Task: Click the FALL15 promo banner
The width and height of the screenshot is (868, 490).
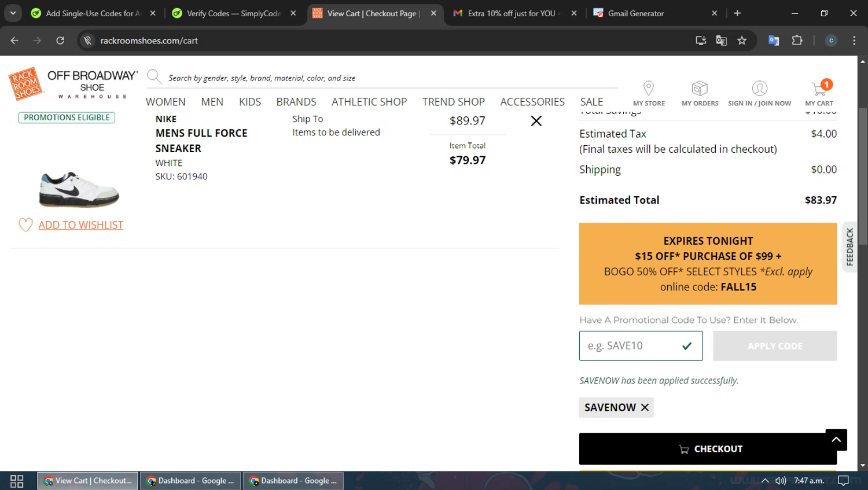Action: (708, 264)
